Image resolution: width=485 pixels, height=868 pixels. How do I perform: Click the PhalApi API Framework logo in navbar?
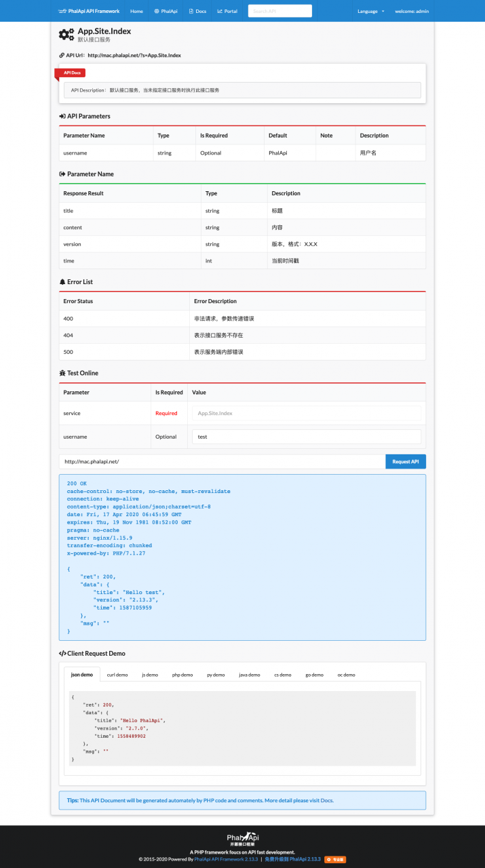pyautogui.click(x=88, y=12)
